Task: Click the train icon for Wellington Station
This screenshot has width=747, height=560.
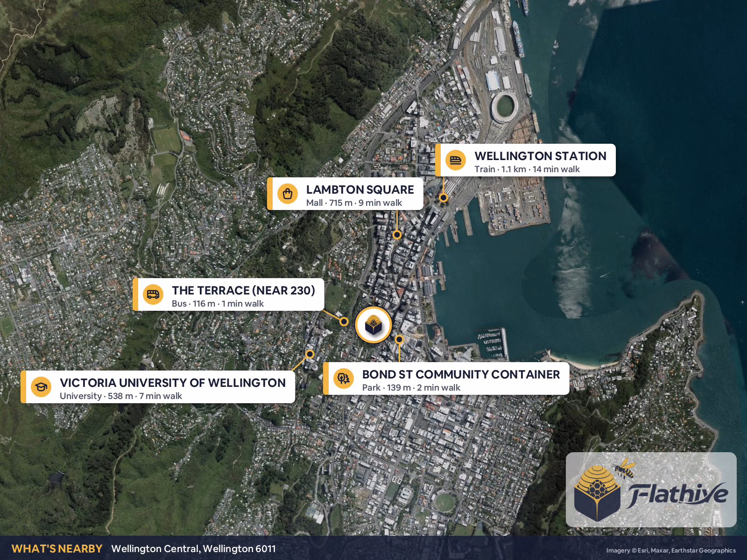Action: pyautogui.click(x=456, y=161)
